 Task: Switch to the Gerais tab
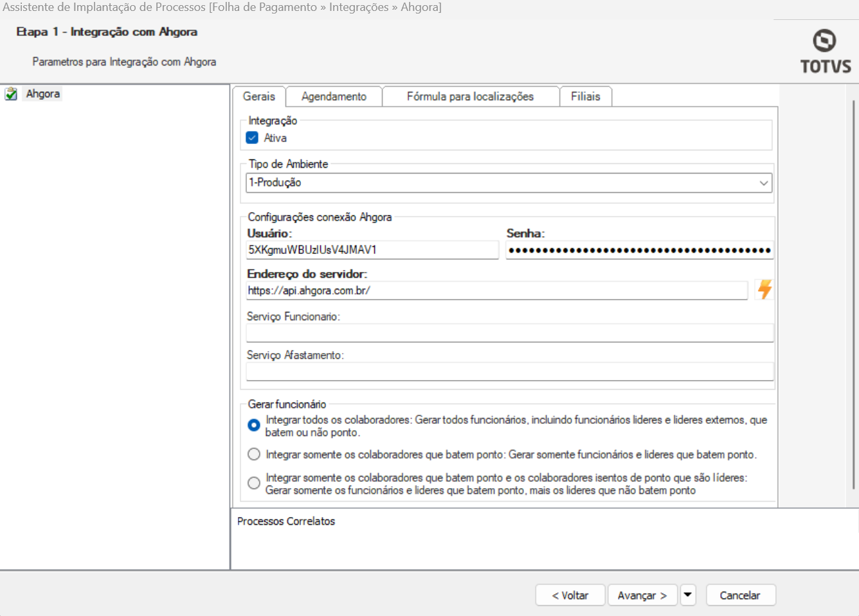click(258, 96)
